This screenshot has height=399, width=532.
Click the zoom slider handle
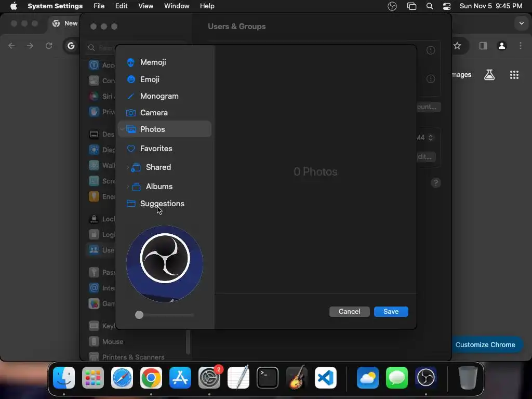pos(139,315)
